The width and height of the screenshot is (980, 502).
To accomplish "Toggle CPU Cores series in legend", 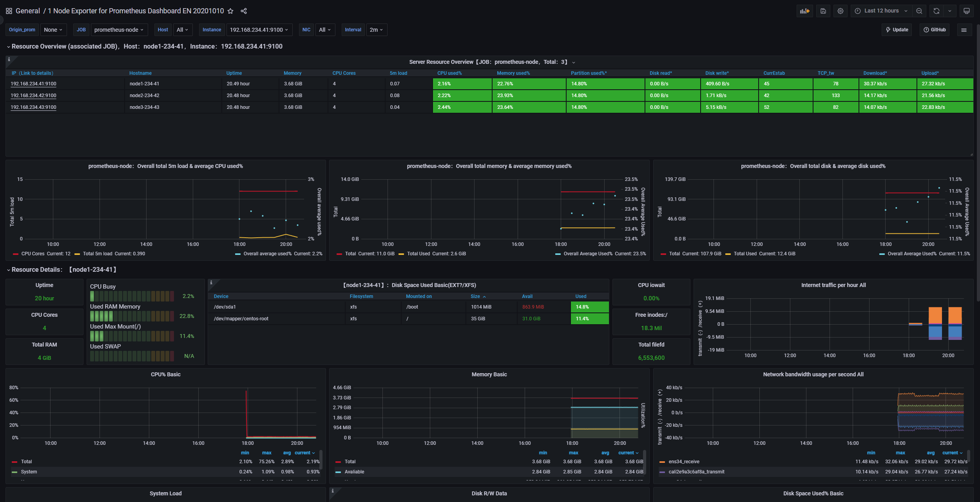I will [x=33, y=254].
